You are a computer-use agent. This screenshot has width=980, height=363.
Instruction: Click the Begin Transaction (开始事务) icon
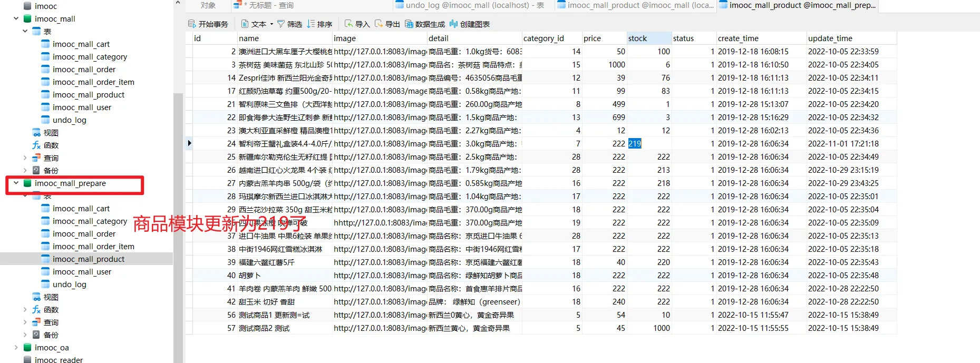point(192,24)
